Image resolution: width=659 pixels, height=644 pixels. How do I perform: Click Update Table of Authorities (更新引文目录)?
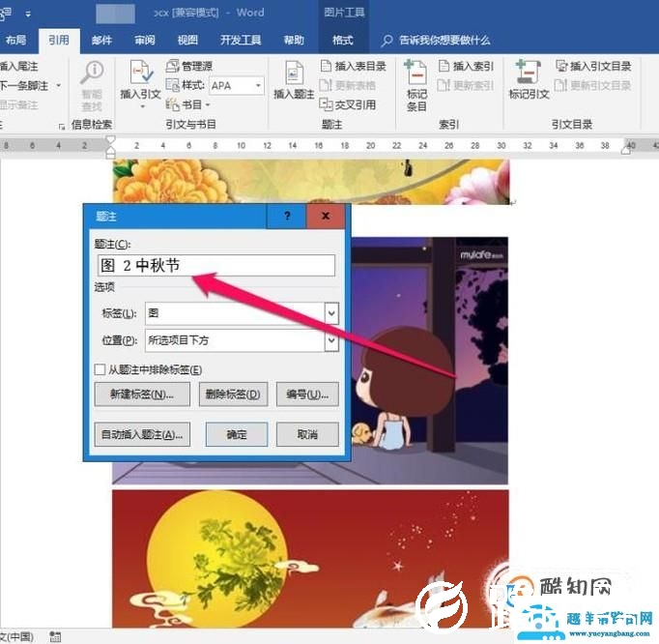[593, 85]
